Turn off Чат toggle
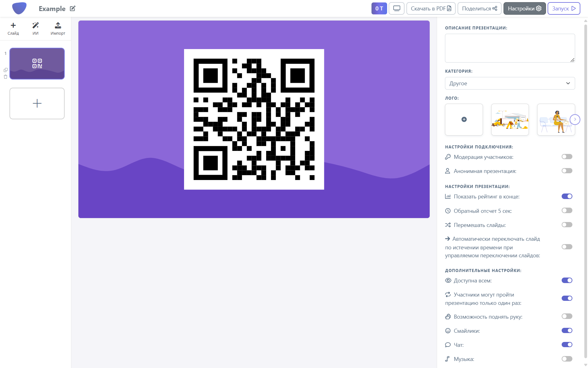The width and height of the screenshot is (588, 368). pos(567,345)
